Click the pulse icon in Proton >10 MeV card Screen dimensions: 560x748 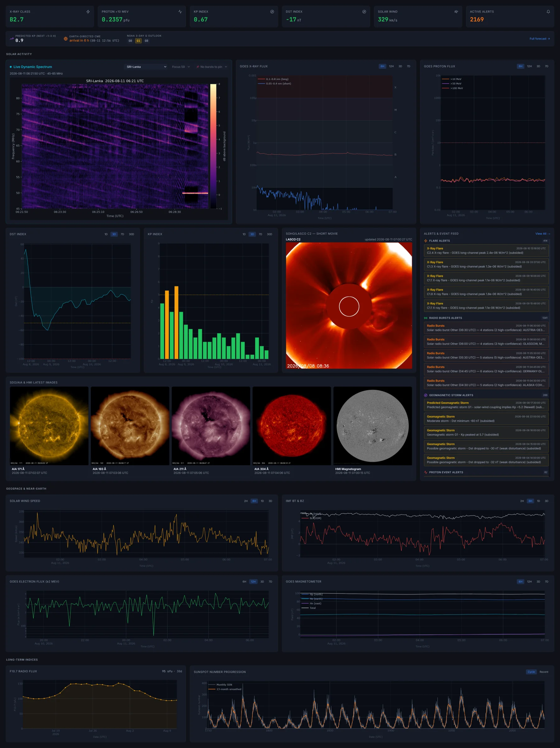(180, 12)
